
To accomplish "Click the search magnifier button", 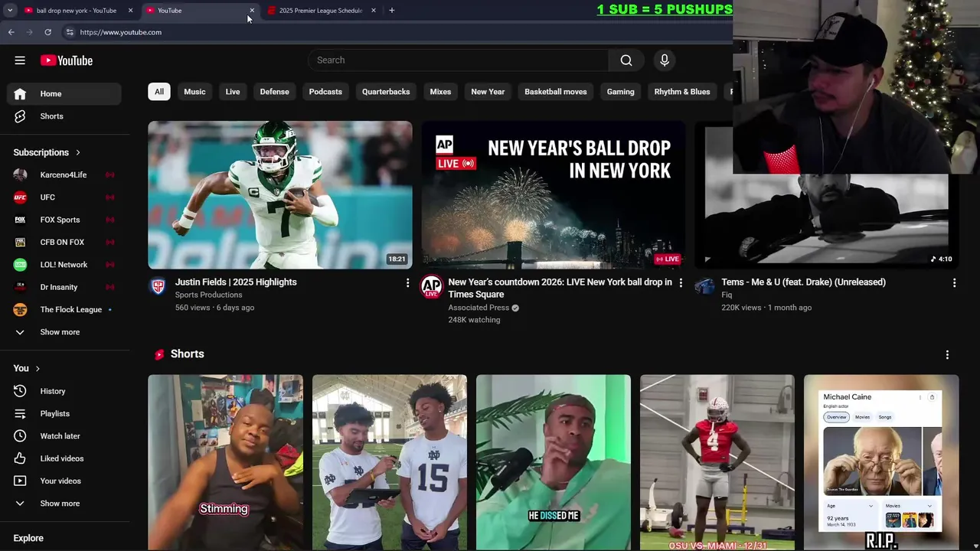I will coord(626,60).
